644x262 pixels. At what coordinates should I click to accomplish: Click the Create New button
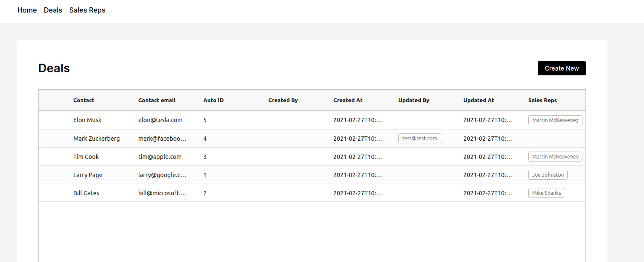[561, 68]
